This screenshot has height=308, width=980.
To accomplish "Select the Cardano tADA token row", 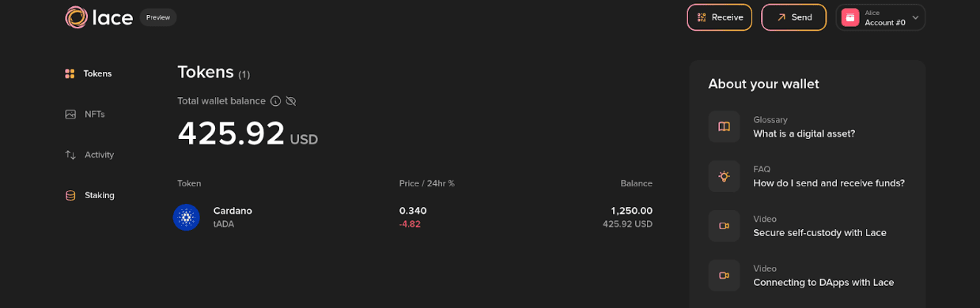I will click(x=414, y=217).
